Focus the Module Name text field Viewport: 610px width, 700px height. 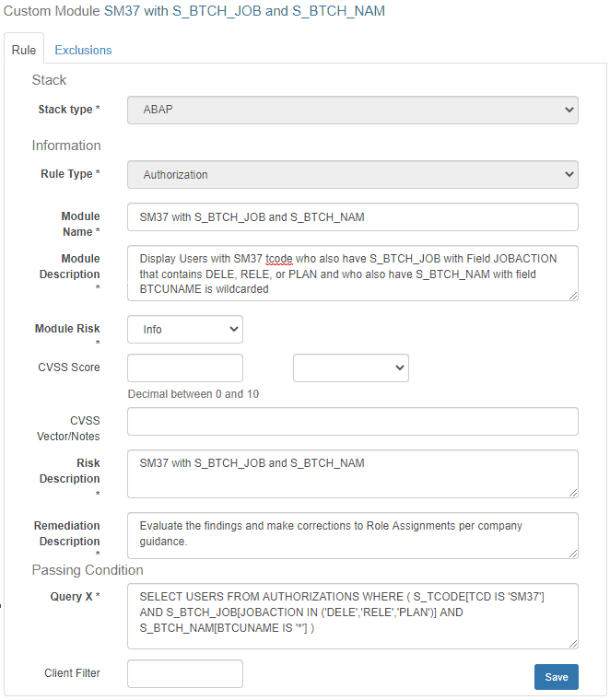352,216
